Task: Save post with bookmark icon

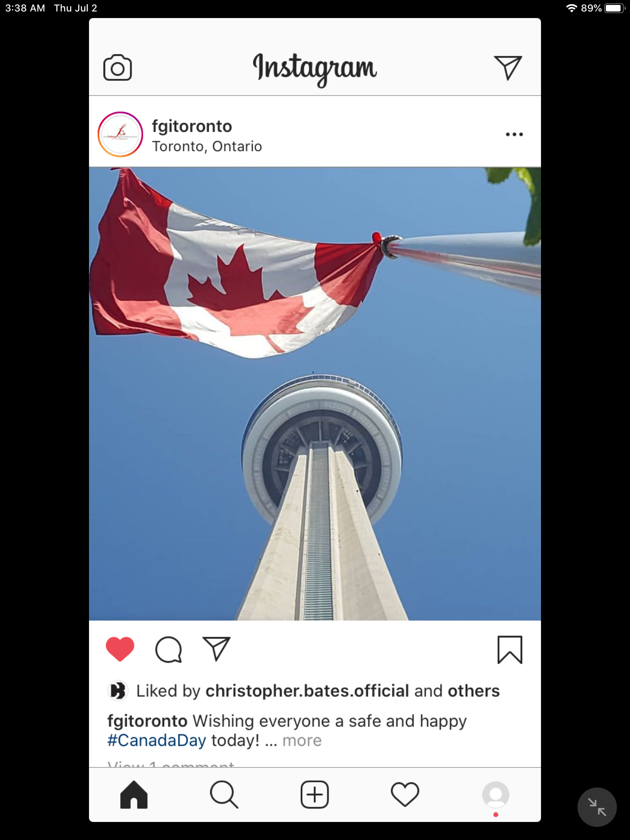Action: (510, 650)
